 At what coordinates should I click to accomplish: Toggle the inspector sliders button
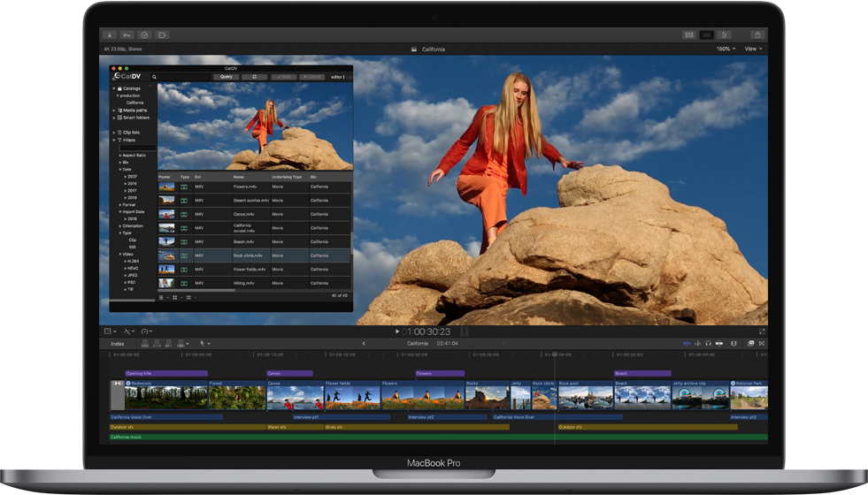pos(724,34)
